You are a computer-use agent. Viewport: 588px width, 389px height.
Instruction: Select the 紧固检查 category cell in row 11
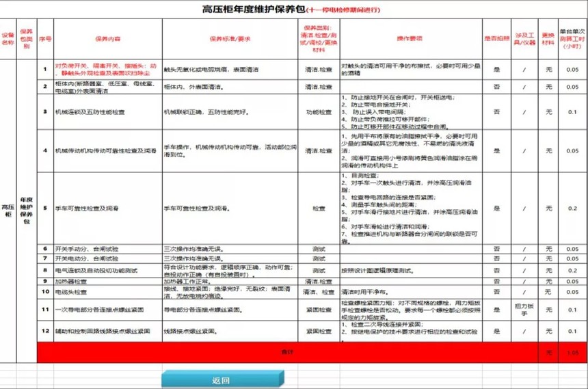pyautogui.click(x=319, y=310)
